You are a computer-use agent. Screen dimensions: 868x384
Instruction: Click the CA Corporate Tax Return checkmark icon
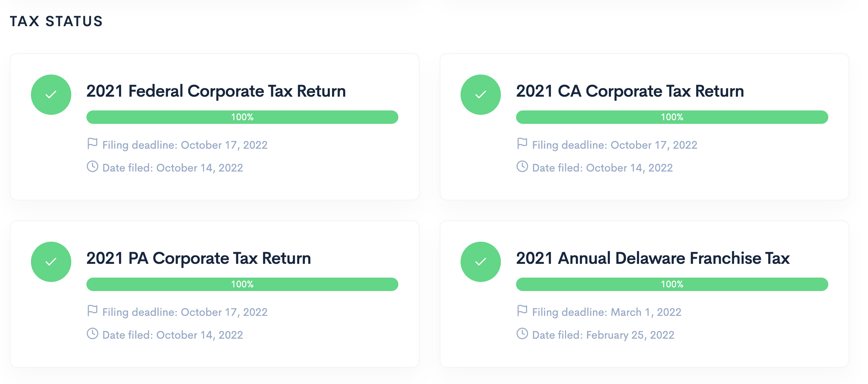coord(480,95)
